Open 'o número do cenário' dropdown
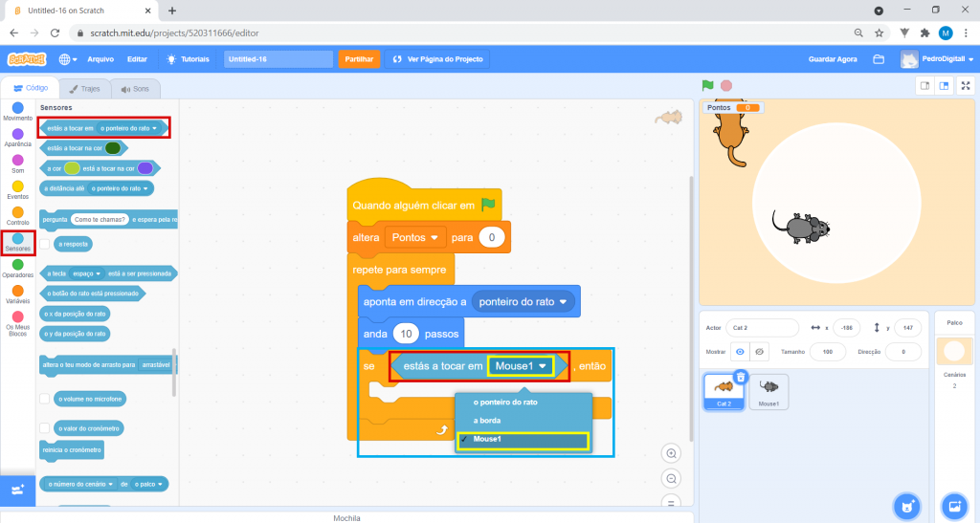980x523 pixels. click(x=80, y=484)
